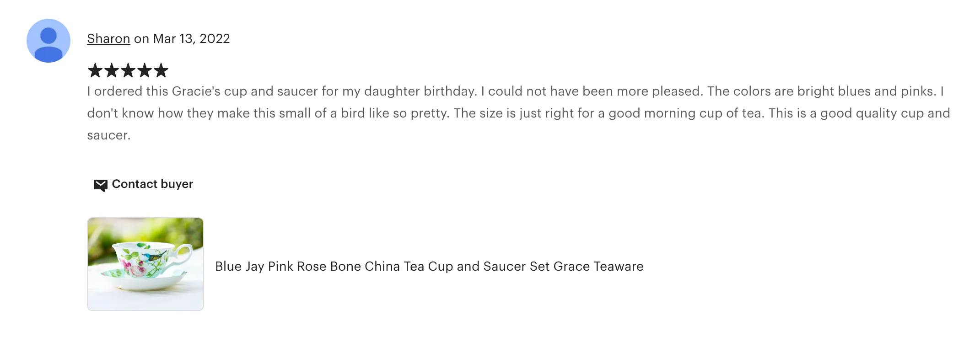Click Sharon's blue profile avatar icon
The image size is (980, 353).
pos(48,41)
